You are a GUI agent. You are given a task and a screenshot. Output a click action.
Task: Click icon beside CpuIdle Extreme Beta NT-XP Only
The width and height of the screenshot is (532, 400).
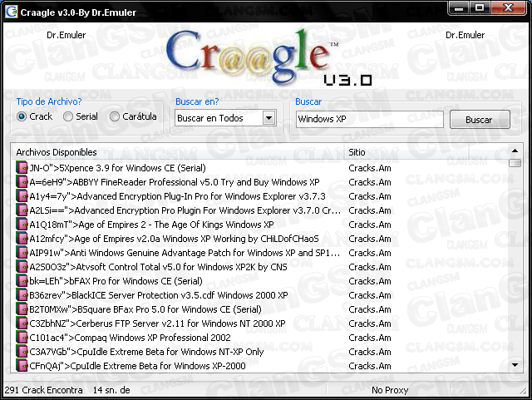point(22,352)
